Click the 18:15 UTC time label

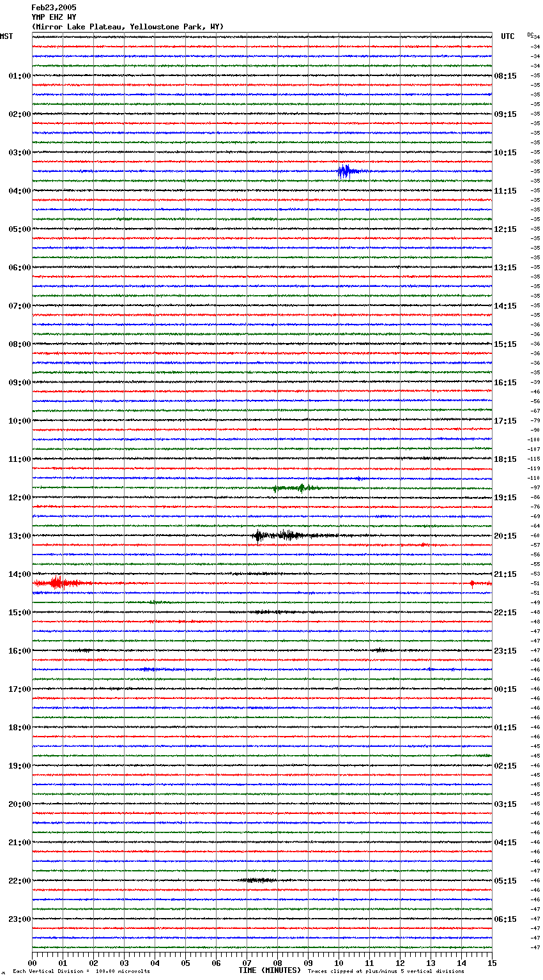pos(505,459)
